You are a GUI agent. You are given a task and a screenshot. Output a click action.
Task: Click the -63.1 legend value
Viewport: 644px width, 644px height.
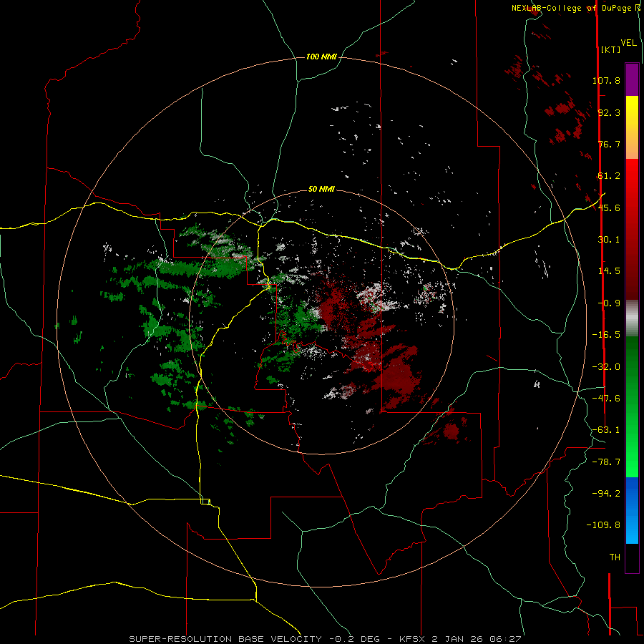606,430
